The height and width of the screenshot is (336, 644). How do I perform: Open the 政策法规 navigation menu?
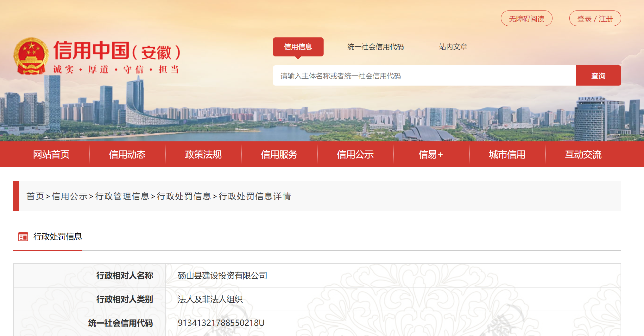coord(203,154)
